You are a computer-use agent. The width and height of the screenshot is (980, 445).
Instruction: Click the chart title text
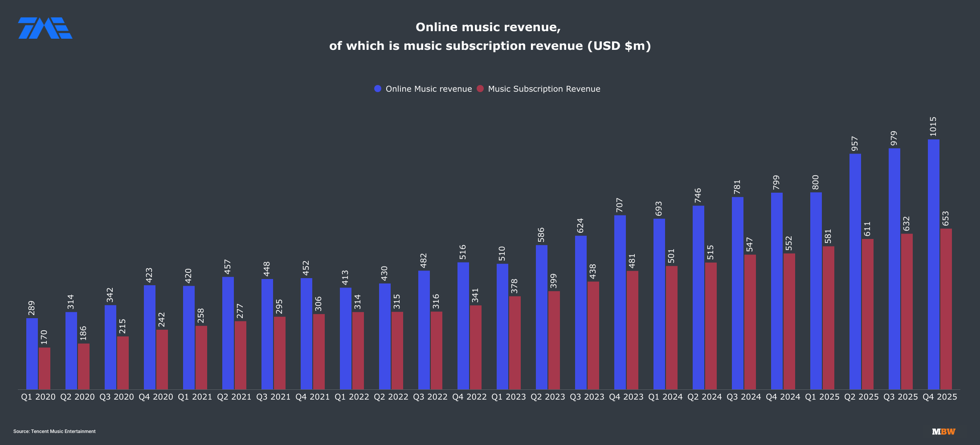[x=490, y=36]
